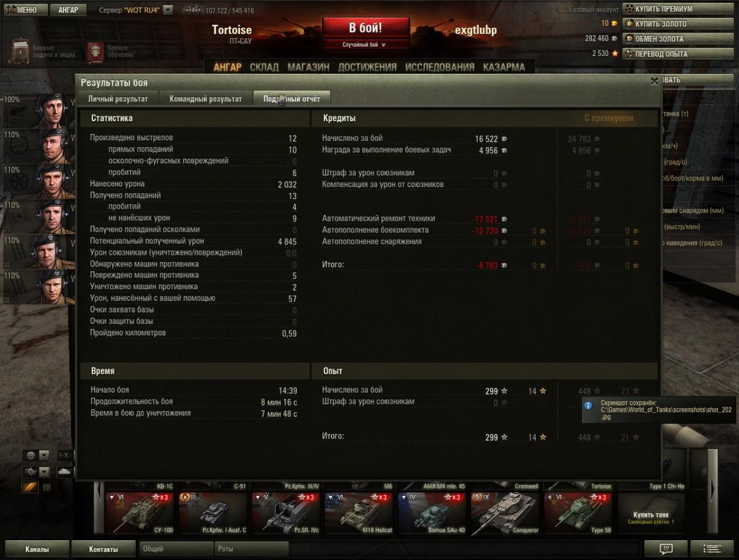The height and width of the screenshot is (560, 739).
Task: Select fifth crew member portrait
Action: tap(52, 251)
